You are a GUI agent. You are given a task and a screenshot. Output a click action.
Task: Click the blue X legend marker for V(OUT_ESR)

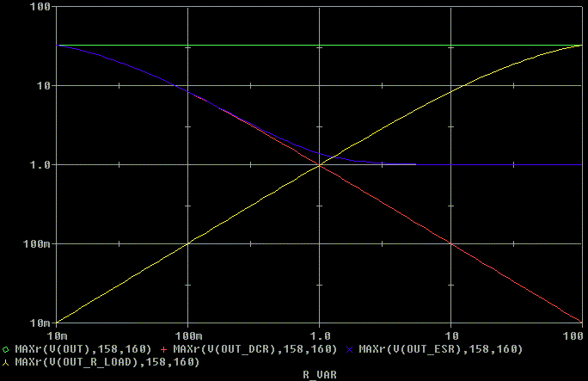point(349,350)
